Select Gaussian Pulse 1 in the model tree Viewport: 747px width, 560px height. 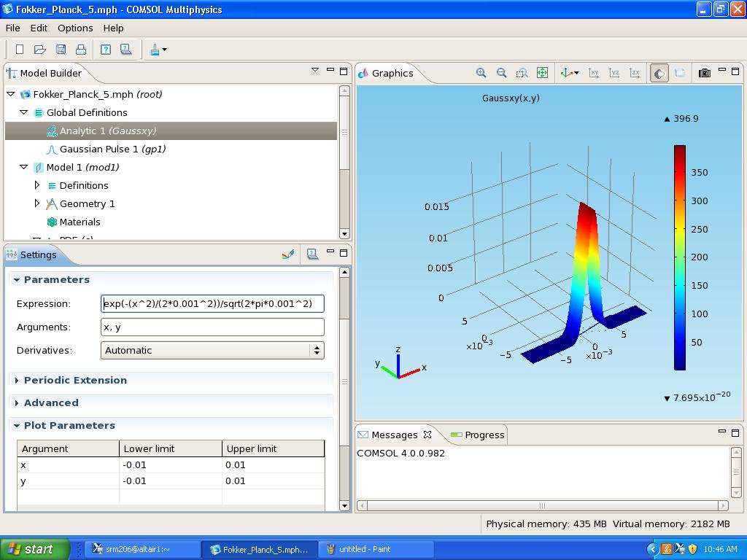pyautogui.click(x=112, y=149)
